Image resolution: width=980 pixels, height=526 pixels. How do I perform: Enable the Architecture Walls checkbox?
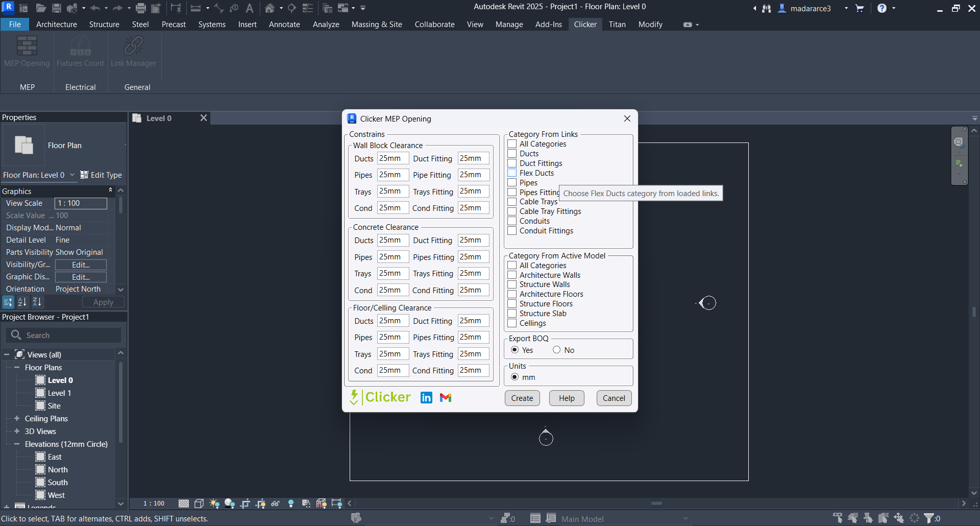[512, 275]
